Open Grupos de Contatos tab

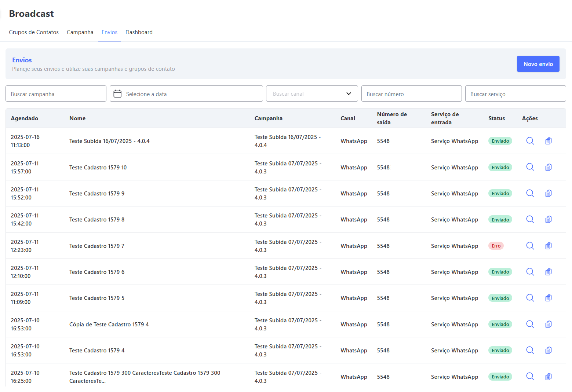34,32
